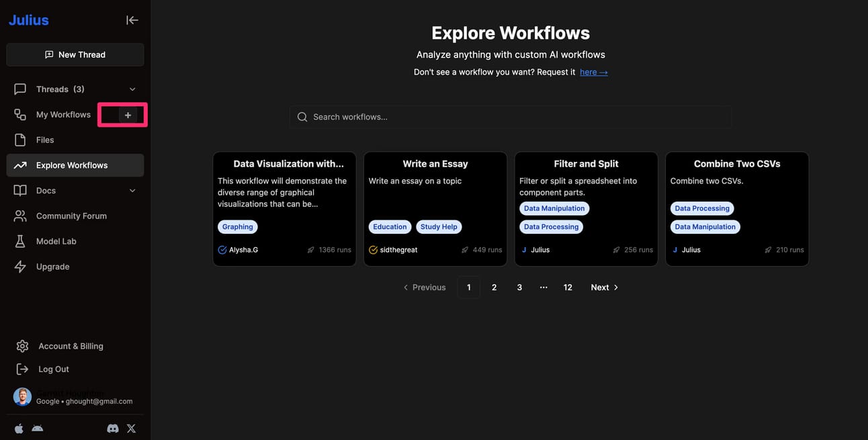Select page 1 in pagination
The width and height of the screenshot is (868, 440).
coord(469,288)
